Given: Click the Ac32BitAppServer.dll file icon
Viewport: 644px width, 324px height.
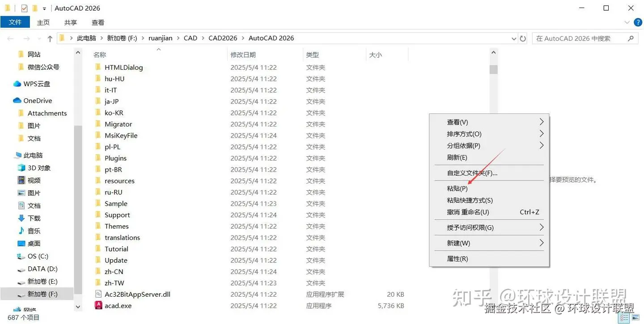Looking at the screenshot, I should (98, 294).
